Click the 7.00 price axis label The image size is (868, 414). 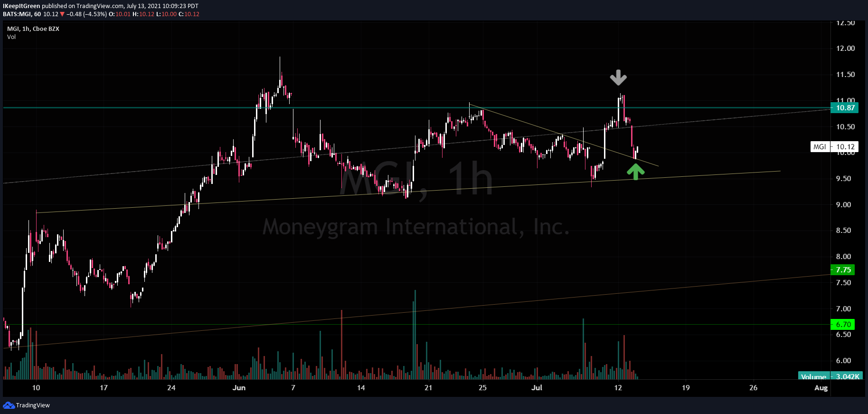[843, 309]
